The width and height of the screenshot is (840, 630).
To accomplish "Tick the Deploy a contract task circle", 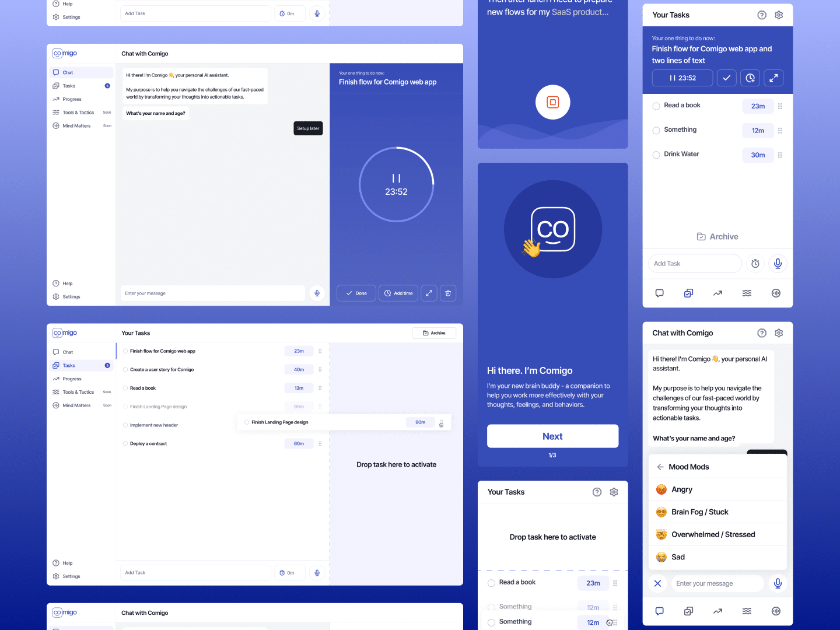I will [x=125, y=444].
